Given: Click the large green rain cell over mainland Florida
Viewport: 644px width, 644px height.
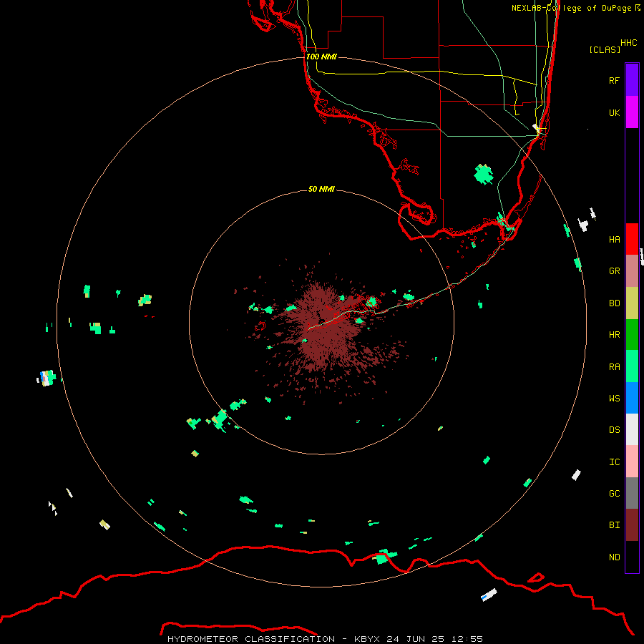Looking at the screenshot, I should point(484,174).
